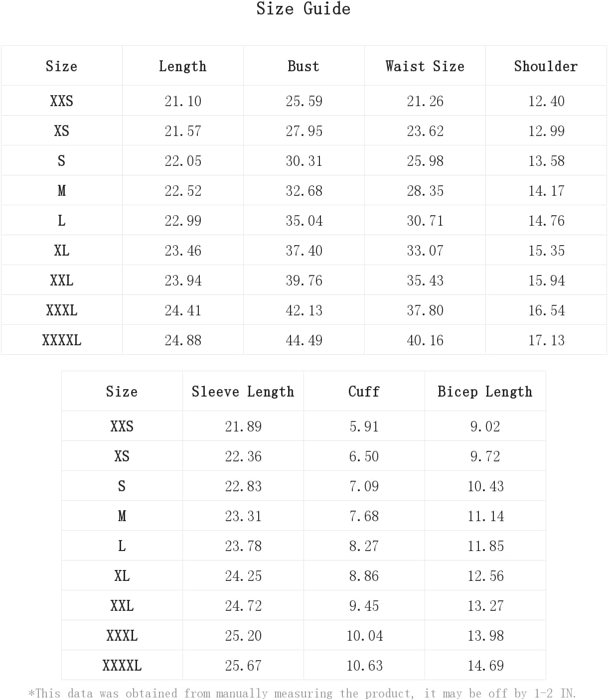The image size is (608, 700).
Task: Click the Shoulder column header
Action: (x=546, y=66)
